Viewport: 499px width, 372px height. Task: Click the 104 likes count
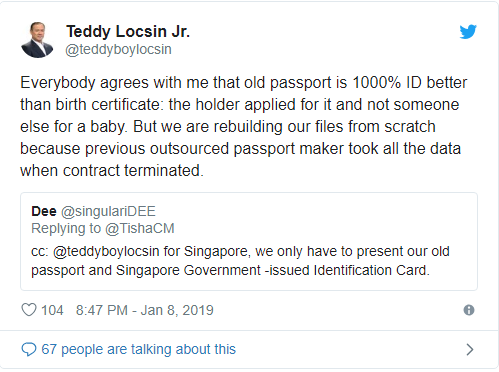(52, 310)
